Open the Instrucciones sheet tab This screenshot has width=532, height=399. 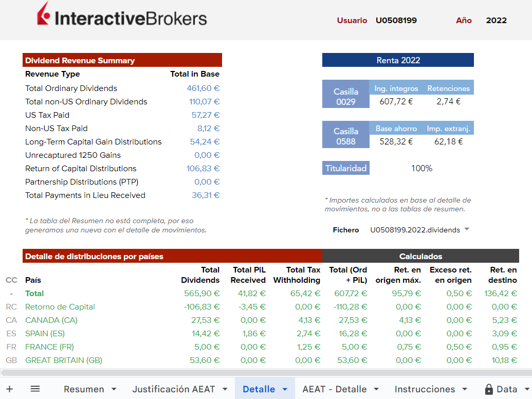tap(425, 389)
